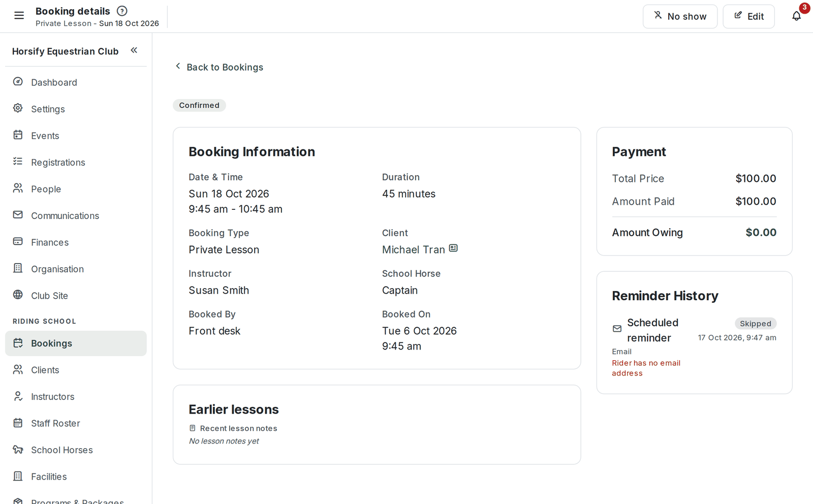This screenshot has width=813, height=504.
Task: Go Back to Bookings
Action: pos(219,67)
